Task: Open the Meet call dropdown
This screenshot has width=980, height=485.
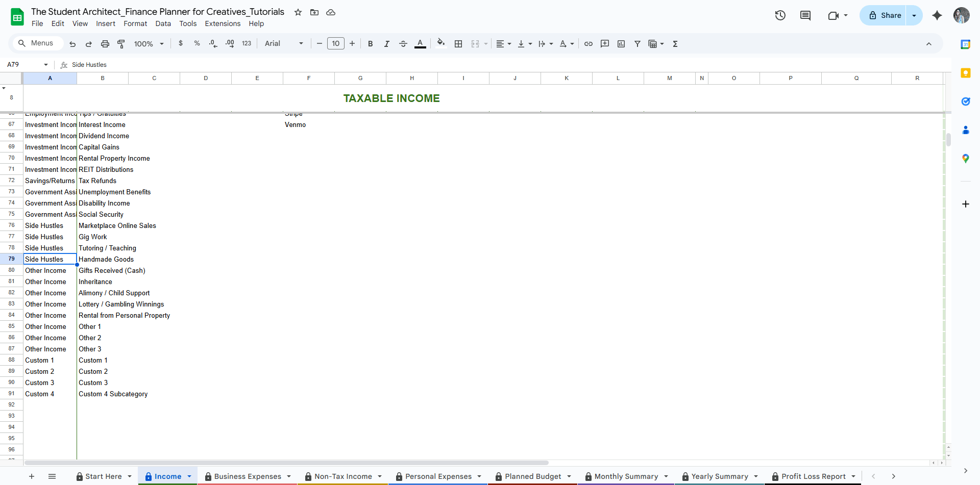Action: pyautogui.click(x=838, y=15)
